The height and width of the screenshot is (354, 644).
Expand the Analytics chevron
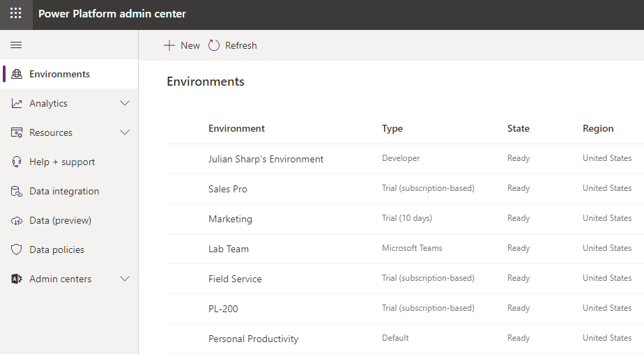[125, 103]
